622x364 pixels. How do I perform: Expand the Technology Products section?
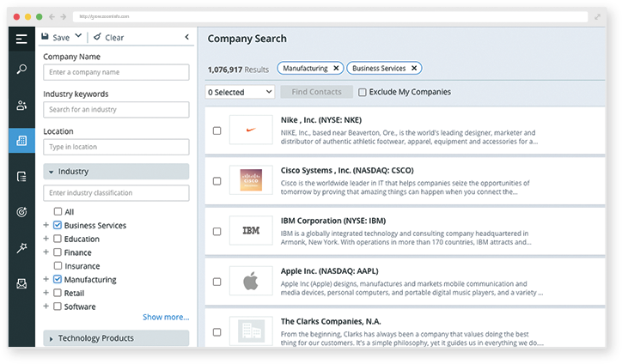pos(116,338)
